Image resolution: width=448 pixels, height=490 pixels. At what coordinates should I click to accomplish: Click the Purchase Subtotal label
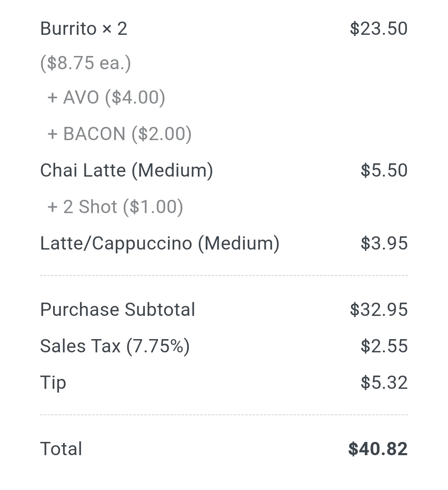117,310
